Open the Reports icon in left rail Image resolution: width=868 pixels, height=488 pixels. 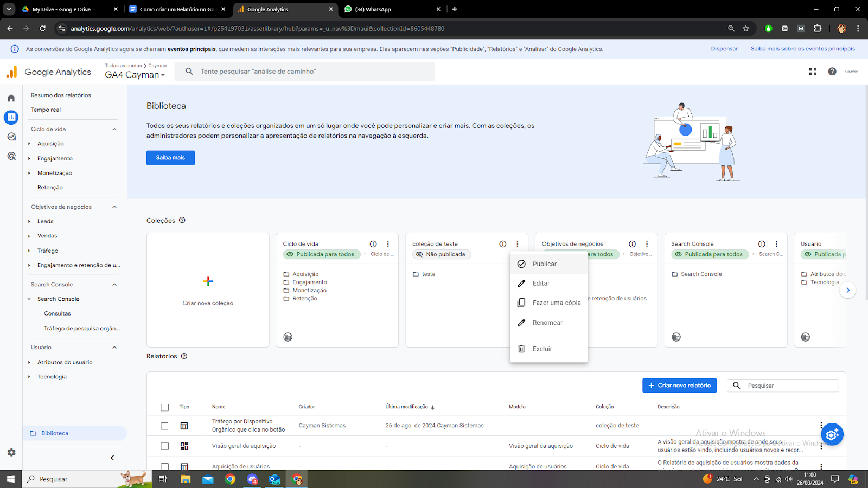(11, 117)
